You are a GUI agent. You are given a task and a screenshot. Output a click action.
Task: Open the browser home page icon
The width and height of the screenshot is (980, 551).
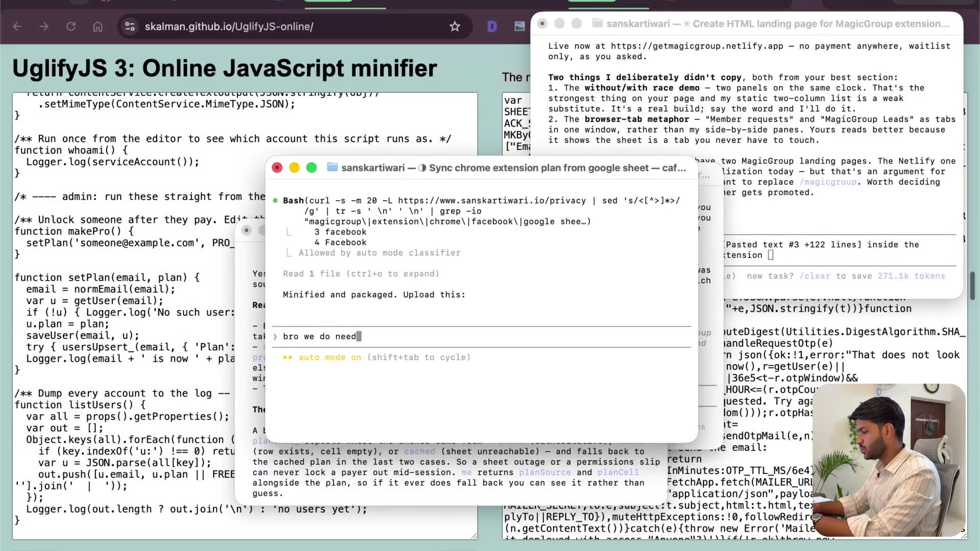[x=98, y=27]
